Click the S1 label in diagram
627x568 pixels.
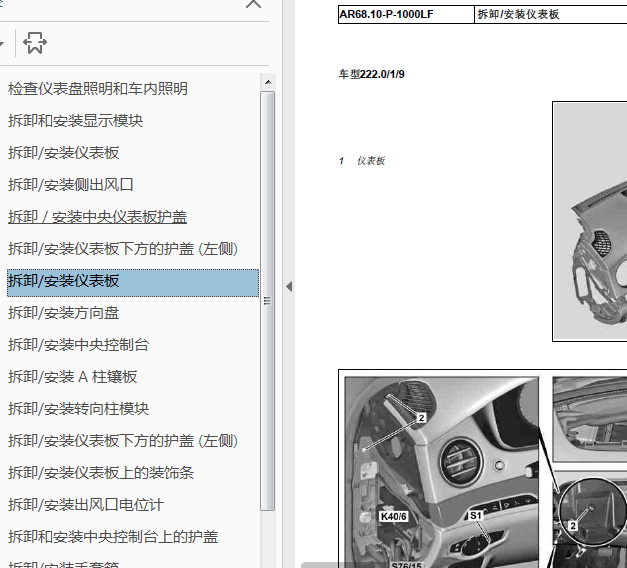(x=475, y=516)
